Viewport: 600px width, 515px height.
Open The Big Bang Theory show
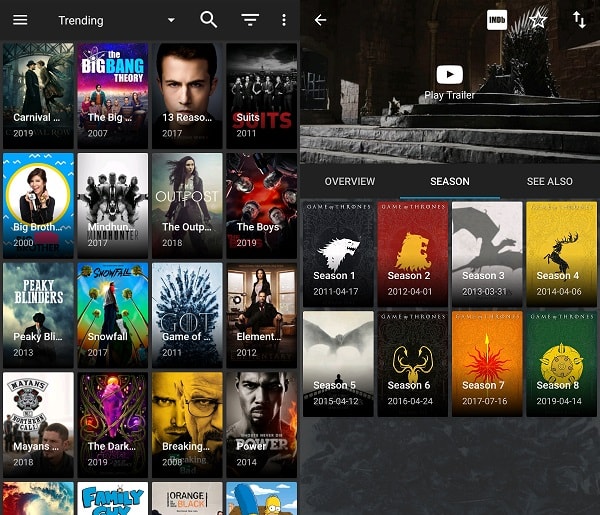(112, 96)
